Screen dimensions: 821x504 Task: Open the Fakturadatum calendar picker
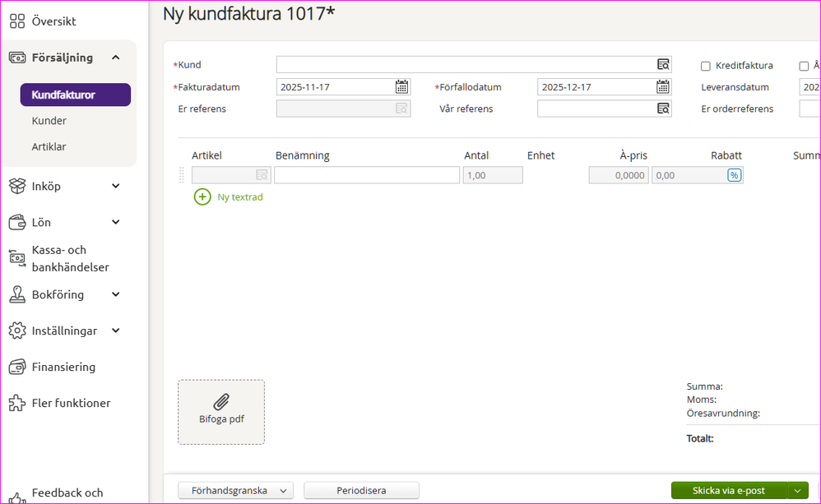click(x=401, y=87)
